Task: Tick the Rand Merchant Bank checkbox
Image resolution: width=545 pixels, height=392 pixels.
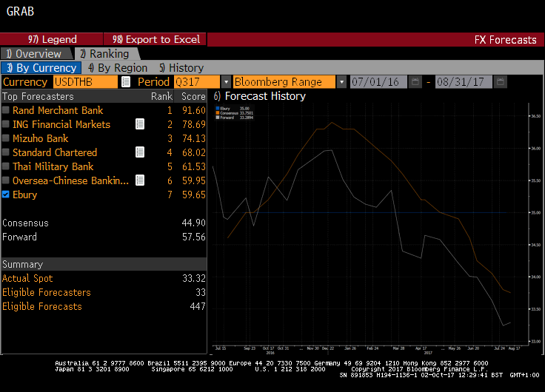Action: click(6, 110)
